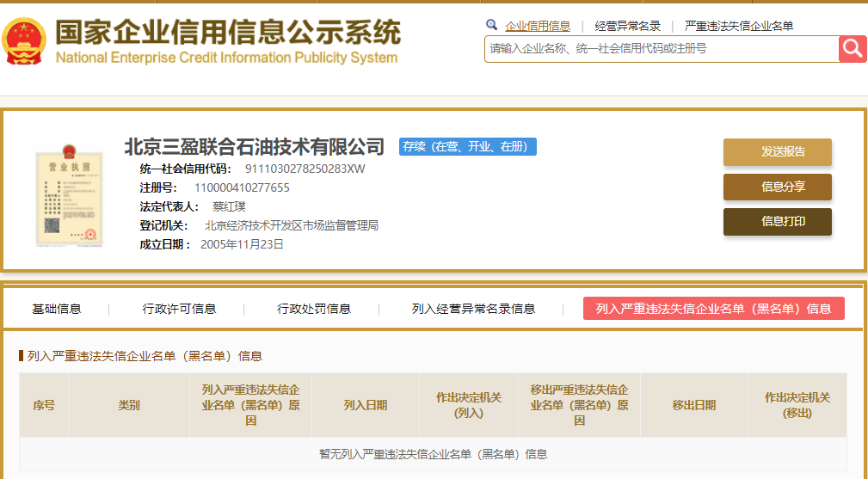Click the 列入日期 column header
Viewport: 868px width, 479px height.
(x=366, y=405)
